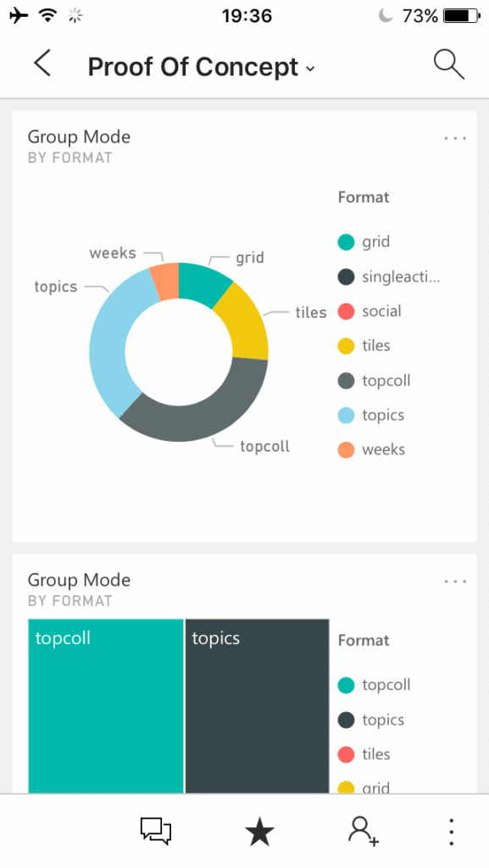This screenshot has width=489, height=868.
Task: Expand the Proof Of Concept dropdown chevron
Action: (310, 69)
